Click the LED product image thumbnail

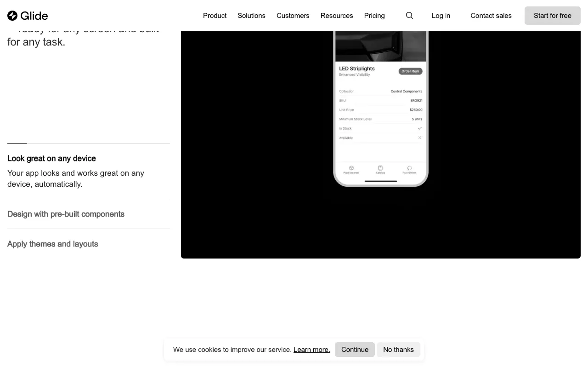click(x=381, y=46)
